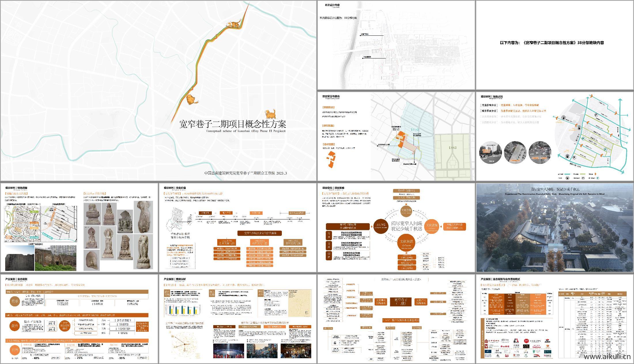This screenshot has width=634, height=364.
Task: Open the aerial rendering slide thumbnail
Action: (554, 227)
